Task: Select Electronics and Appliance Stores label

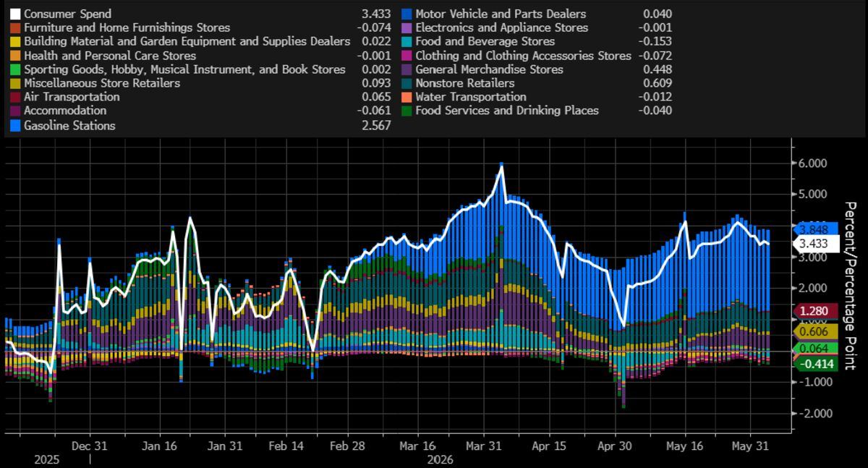Action: click(502, 27)
